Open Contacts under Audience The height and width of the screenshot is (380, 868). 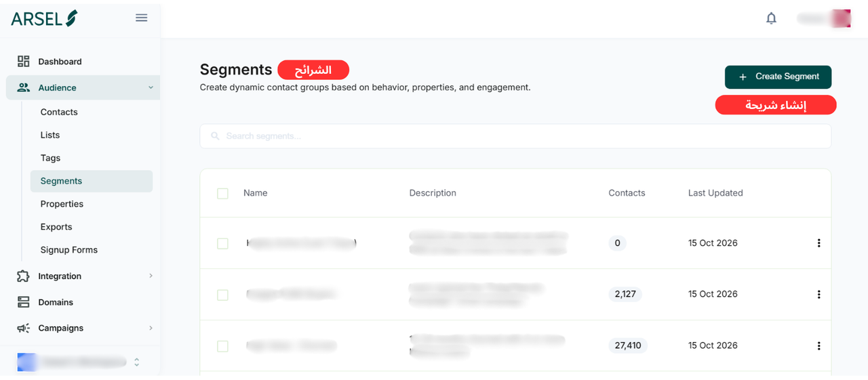(59, 112)
